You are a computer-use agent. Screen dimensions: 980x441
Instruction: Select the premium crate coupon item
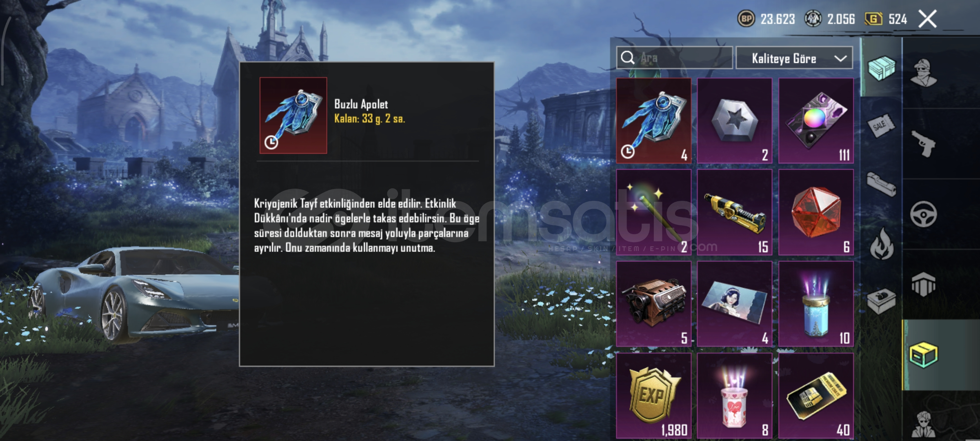pyautogui.click(x=816, y=396)
